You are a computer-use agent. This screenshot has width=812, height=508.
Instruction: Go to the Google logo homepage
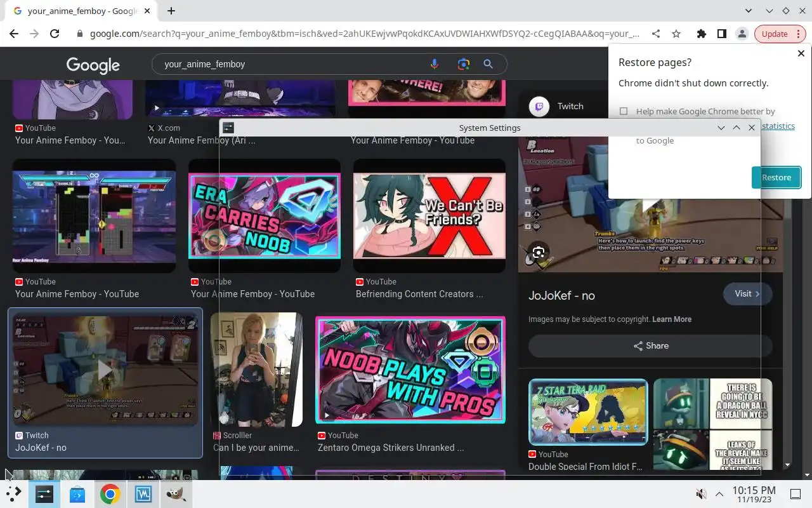click(93, 65)
